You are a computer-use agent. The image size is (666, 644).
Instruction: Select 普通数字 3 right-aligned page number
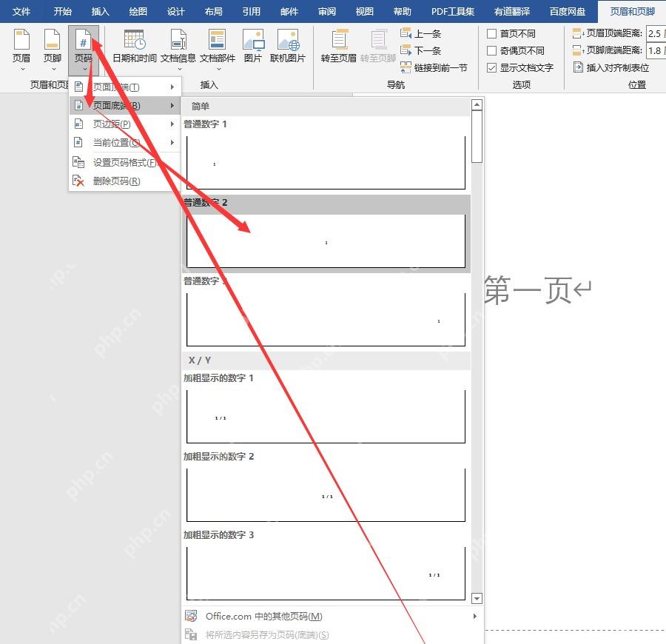[326, 312]
